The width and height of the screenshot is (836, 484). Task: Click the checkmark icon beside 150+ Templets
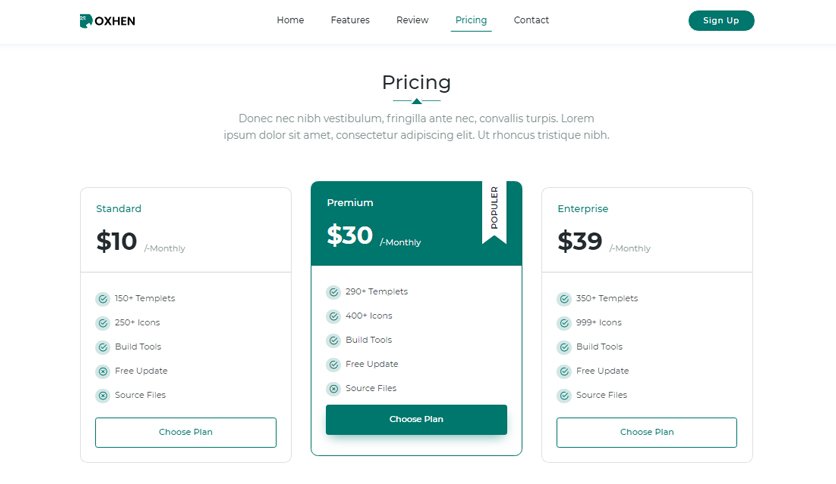point(103,299)
